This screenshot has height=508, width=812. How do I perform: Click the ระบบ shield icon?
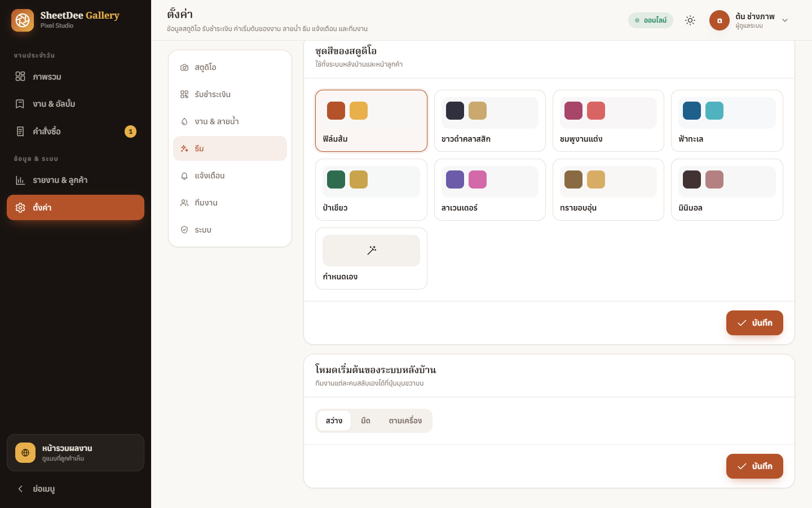click(x=184, y=230)
